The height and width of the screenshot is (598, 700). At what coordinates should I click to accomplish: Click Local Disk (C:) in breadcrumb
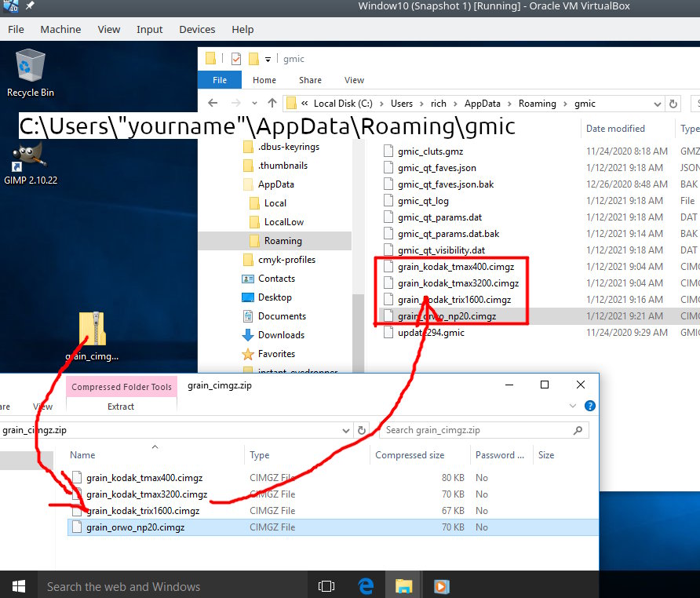pyautogui.click(x=343, y=104)
